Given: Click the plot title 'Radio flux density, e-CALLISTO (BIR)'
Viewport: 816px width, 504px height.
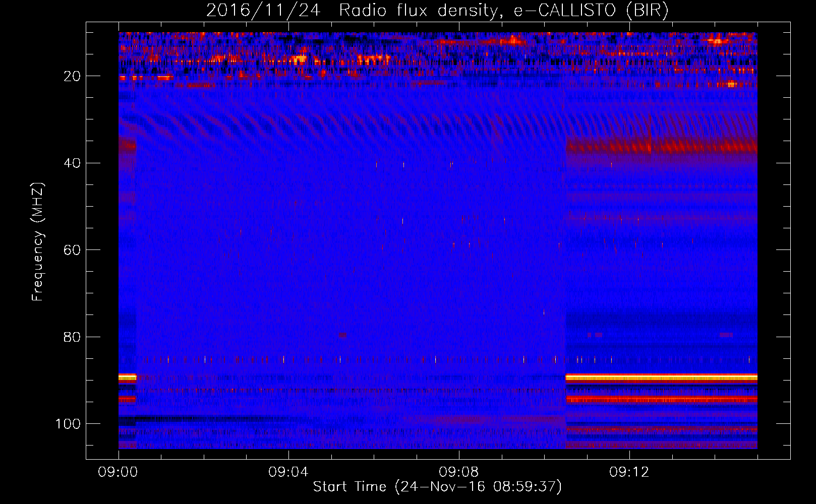Looking at the screenshot, I should (x=504, y=11).
